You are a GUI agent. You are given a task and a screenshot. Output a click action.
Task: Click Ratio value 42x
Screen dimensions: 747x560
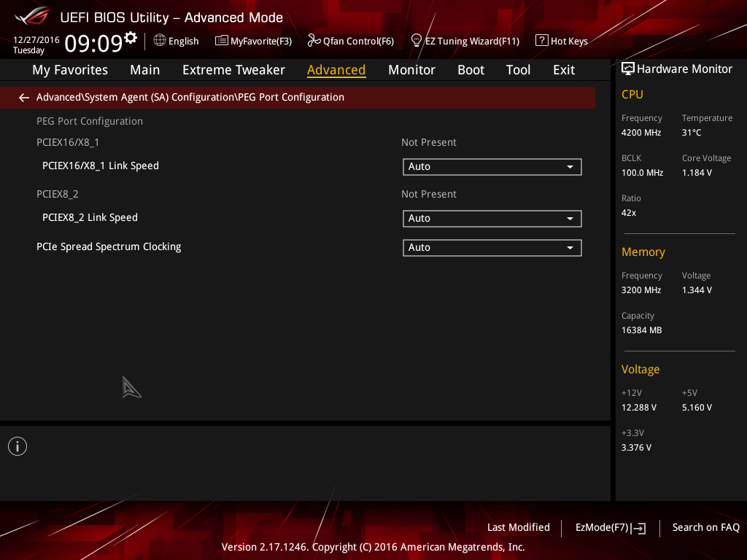pyautogui.click(x=628, y=213)
